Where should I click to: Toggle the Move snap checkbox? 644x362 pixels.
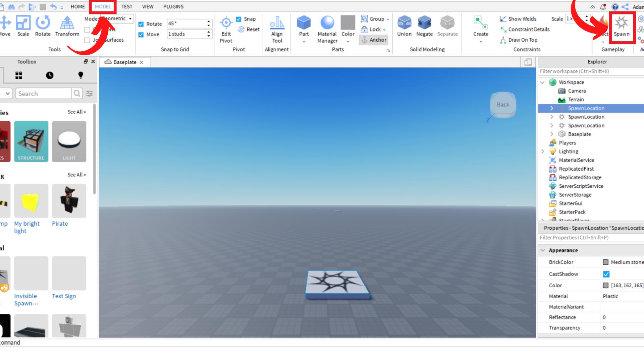point(141,35)
